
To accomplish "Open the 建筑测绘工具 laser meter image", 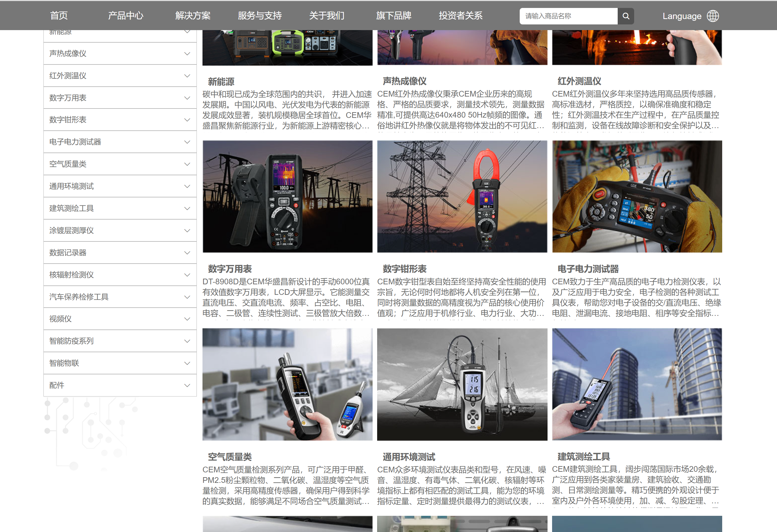I will (637, 384).
